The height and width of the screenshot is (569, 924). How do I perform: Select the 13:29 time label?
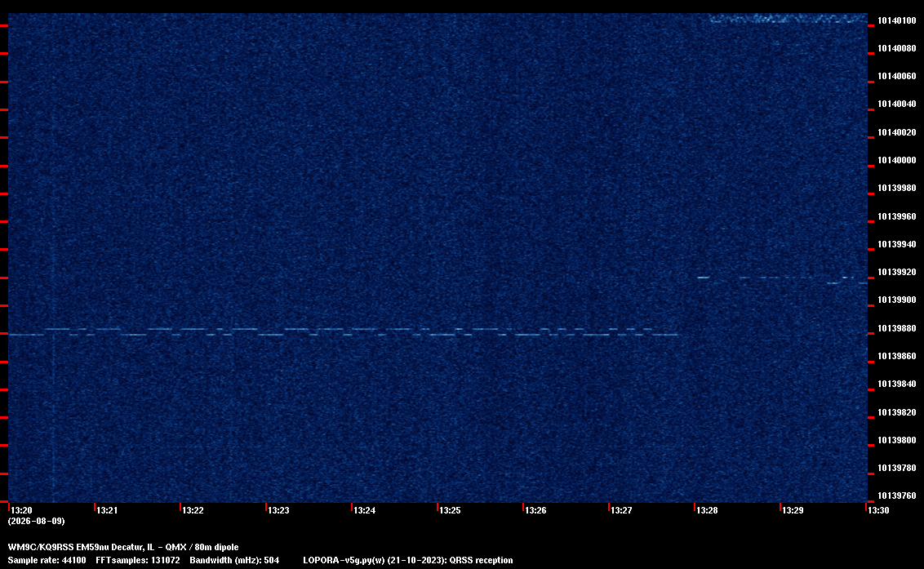pyautogui.click(x=793, y=510)
